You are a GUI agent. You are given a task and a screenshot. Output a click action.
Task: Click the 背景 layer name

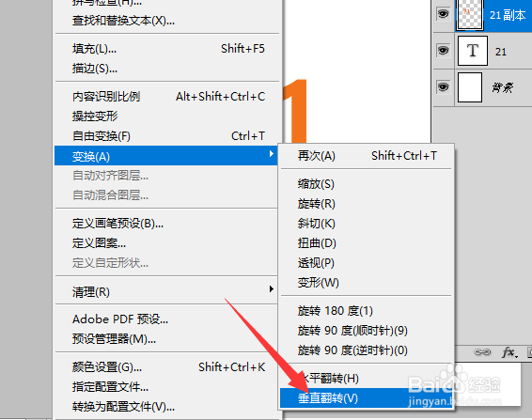click(503, 88)
